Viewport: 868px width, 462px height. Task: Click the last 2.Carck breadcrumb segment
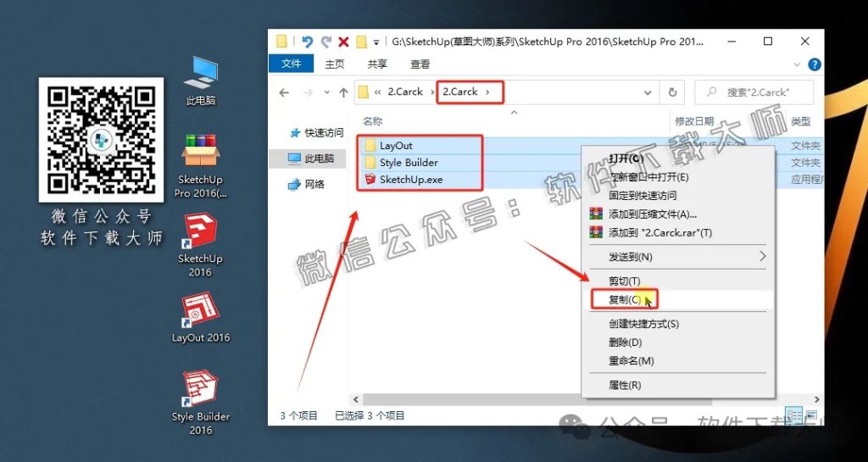460,92
